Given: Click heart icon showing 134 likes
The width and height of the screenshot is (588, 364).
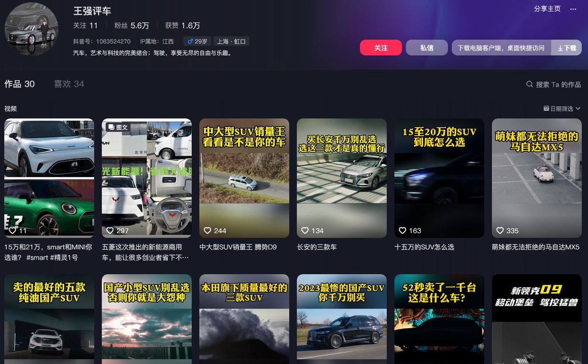Looking at the screenshot, I should [305, 230].
